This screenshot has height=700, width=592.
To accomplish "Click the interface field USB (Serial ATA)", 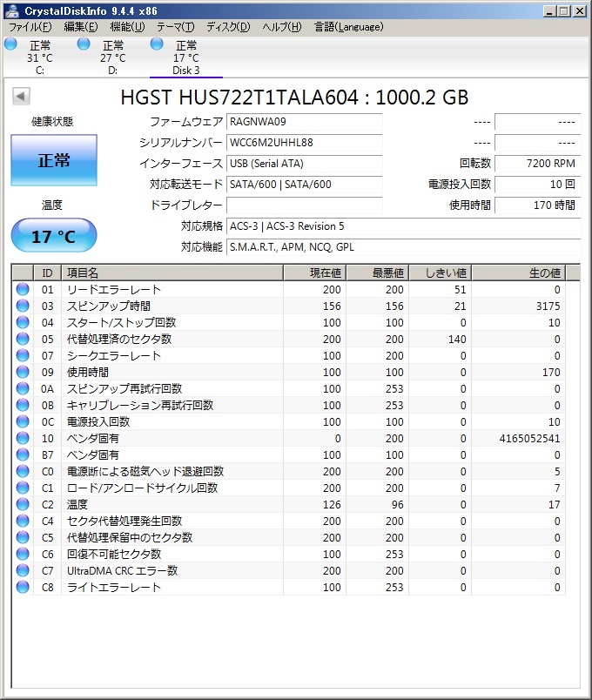I will 305,164.
